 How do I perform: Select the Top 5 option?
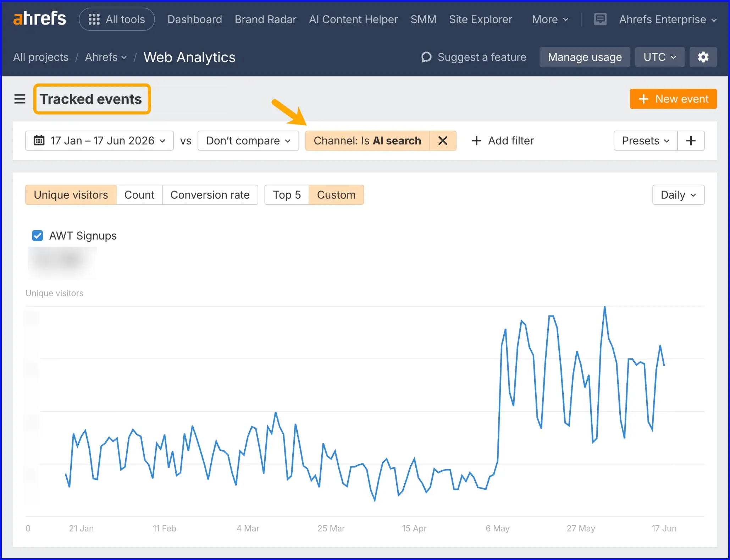[287, 195]
